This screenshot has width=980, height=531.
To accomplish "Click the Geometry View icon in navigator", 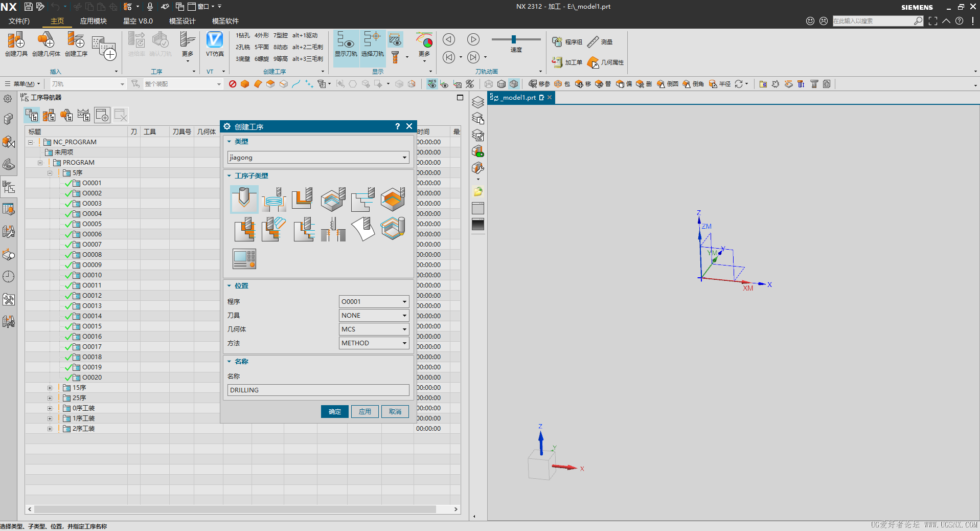I will click(x=66, y=115).
